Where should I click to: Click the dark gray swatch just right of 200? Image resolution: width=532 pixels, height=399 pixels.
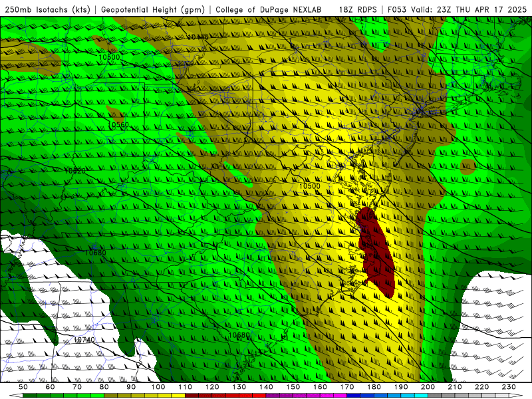coord(435,396)
